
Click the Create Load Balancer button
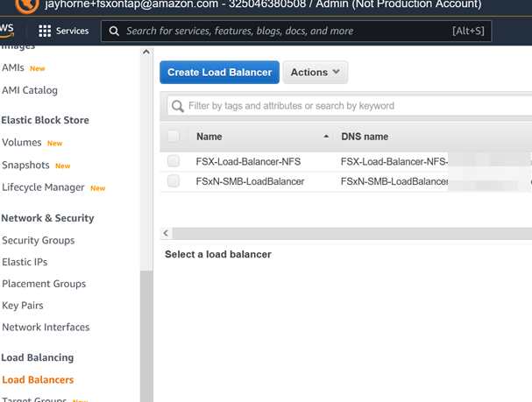pos(219,72)
